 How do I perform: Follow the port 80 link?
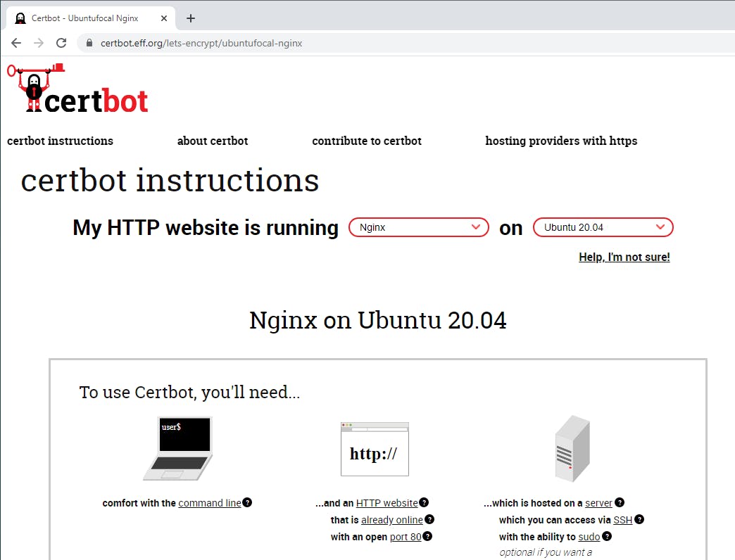(406, 537)
